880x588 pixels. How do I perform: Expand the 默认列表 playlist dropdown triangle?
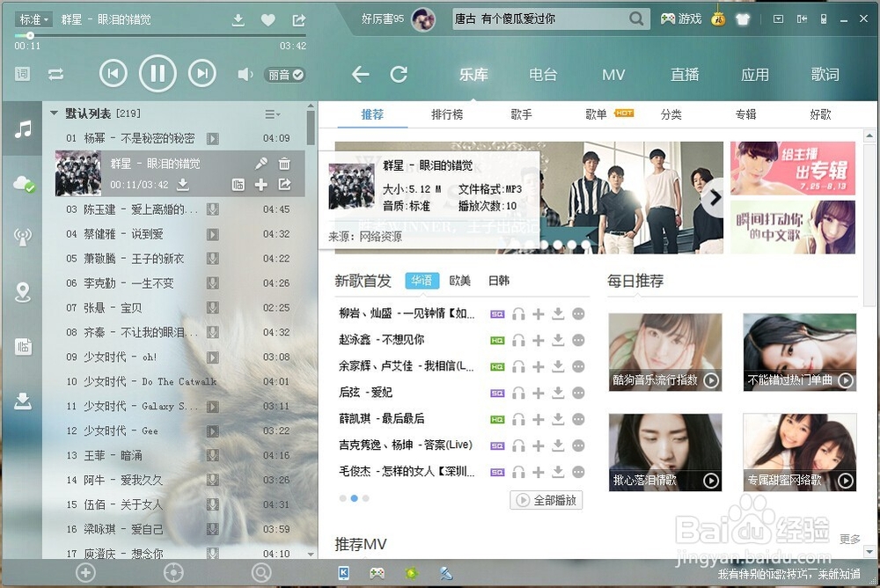(x=54, y=113)
